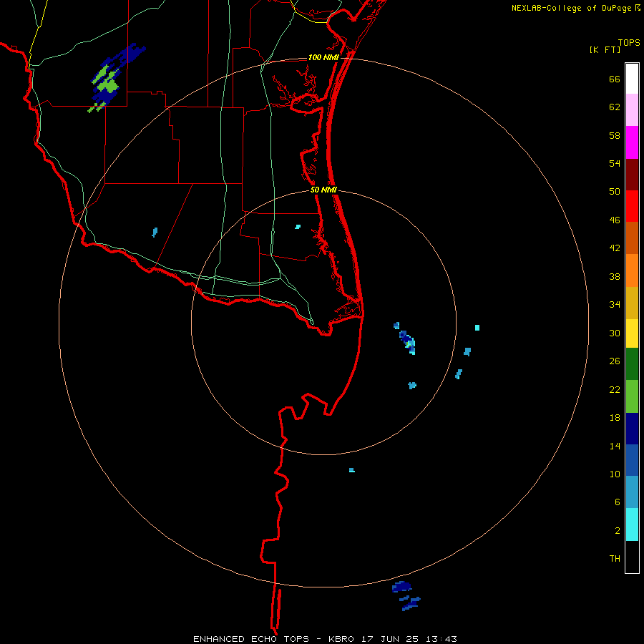Click the [K FT] units label
Screen dimensions: 644x644
605,50
